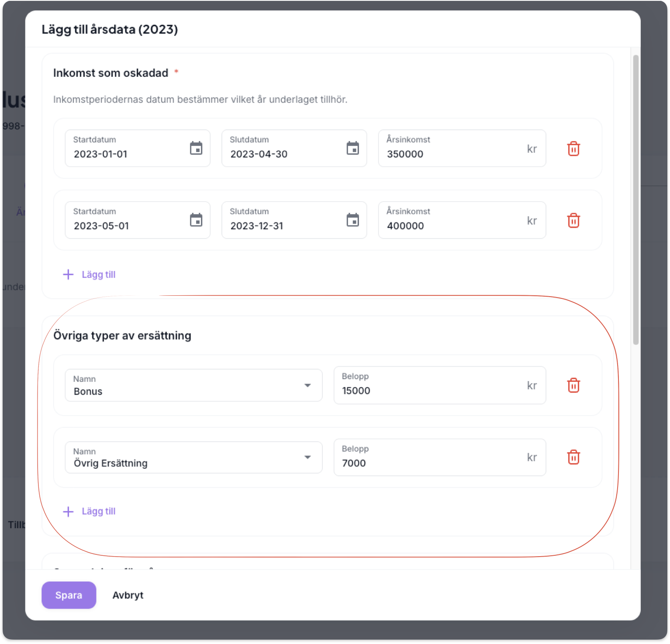The image size is (670, 644).
Task: Open calendar picker for Slutdatum 2023-12-31
Action: pyautogui.click(x=352, y=220)
